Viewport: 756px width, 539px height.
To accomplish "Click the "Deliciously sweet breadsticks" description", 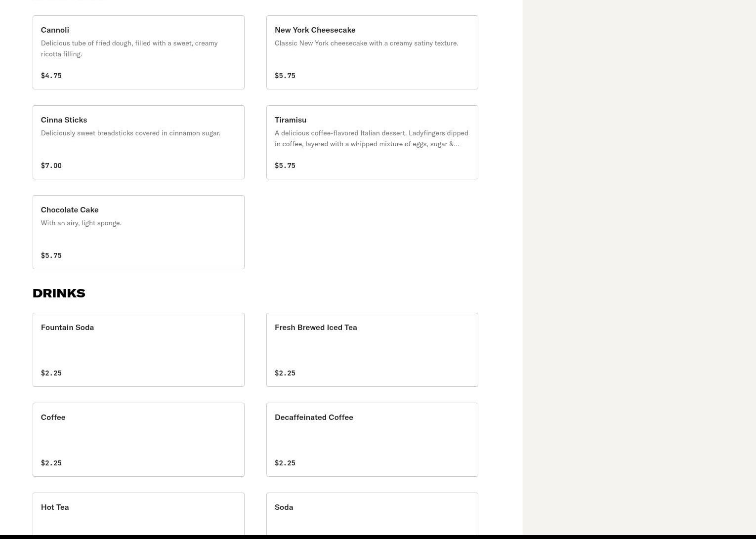I will 130,133.
